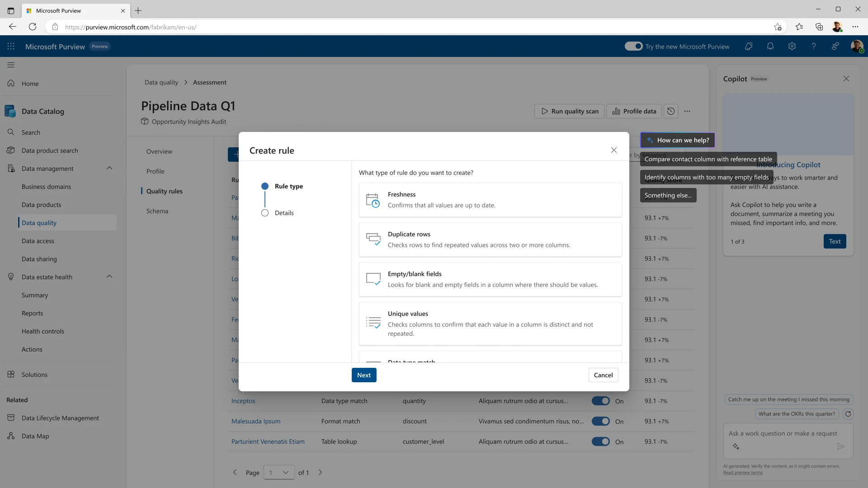Open the app launcher waffle icon

point(11,47)
